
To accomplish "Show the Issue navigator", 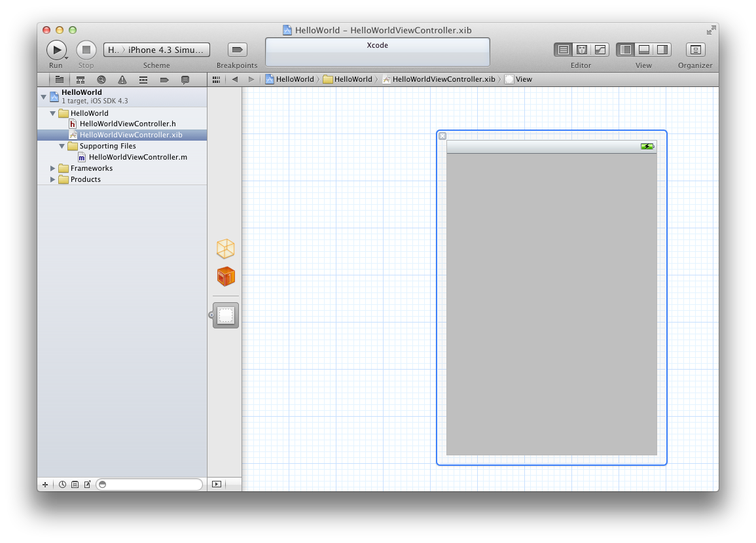I will point(122,79).
